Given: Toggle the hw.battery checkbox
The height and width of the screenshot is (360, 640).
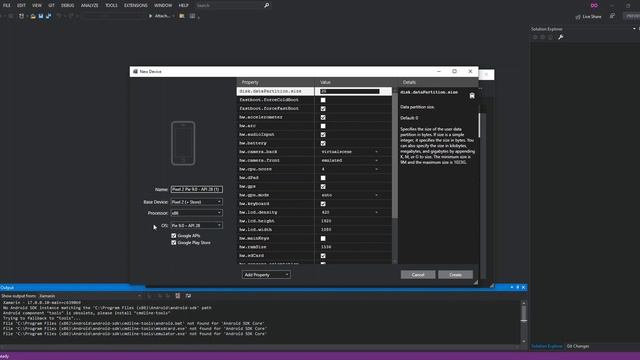Looking at the screenshot, I should [x=323, y=143].
